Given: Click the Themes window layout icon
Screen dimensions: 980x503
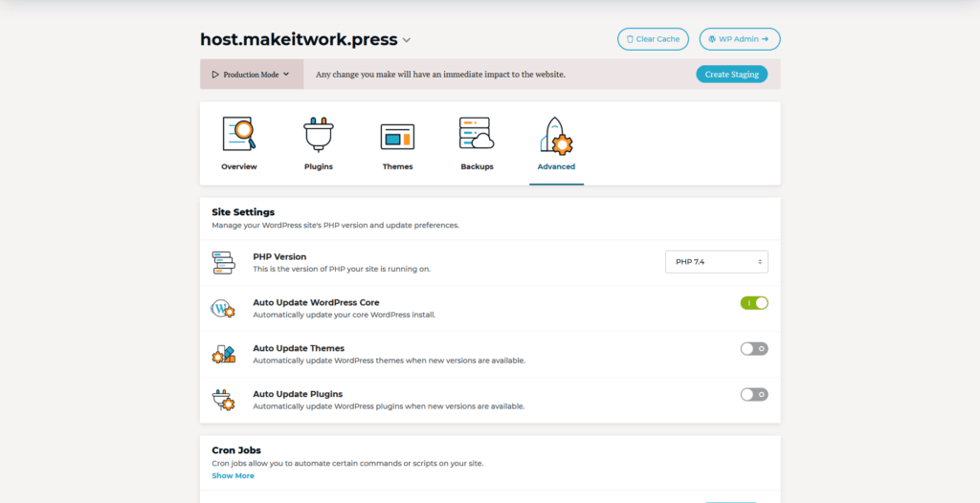Looking at the screenshot, I should pyautogui.click(x=397, y=136).
